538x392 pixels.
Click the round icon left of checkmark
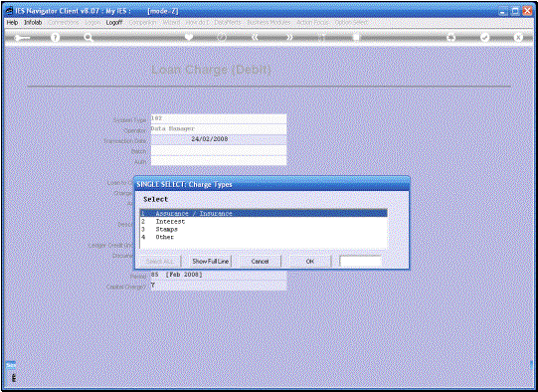point(451,37)
